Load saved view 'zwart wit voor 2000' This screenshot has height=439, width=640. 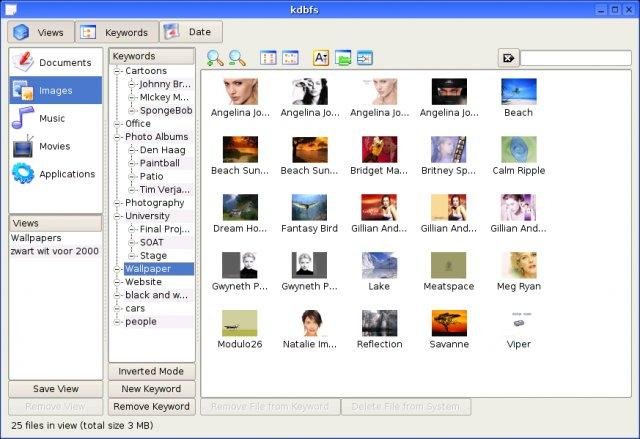point(55,251)
